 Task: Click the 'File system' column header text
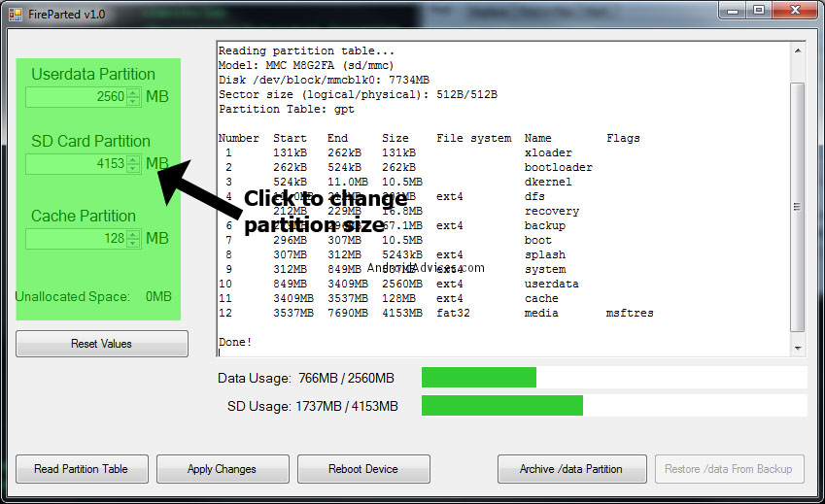[473, 138]
